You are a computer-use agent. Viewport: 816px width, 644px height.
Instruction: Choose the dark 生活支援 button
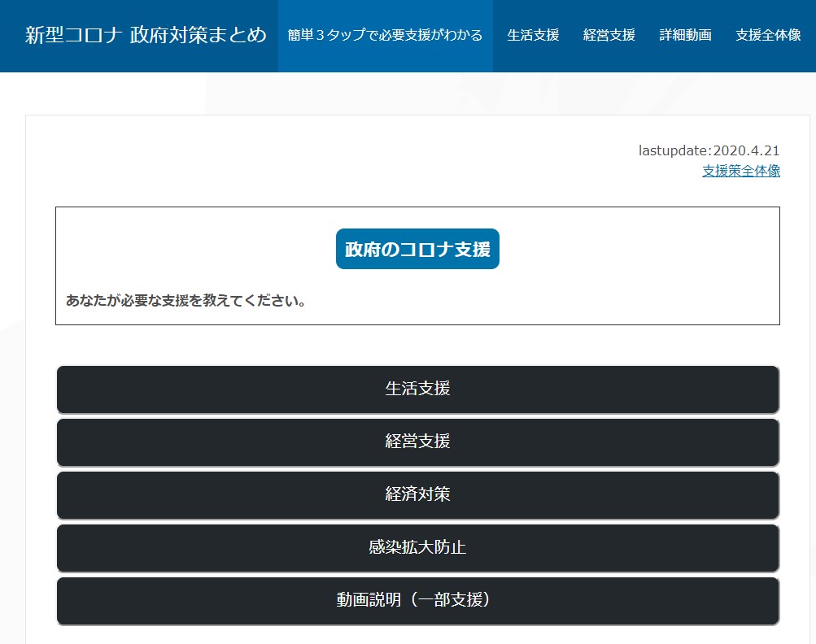coord(417,389)
